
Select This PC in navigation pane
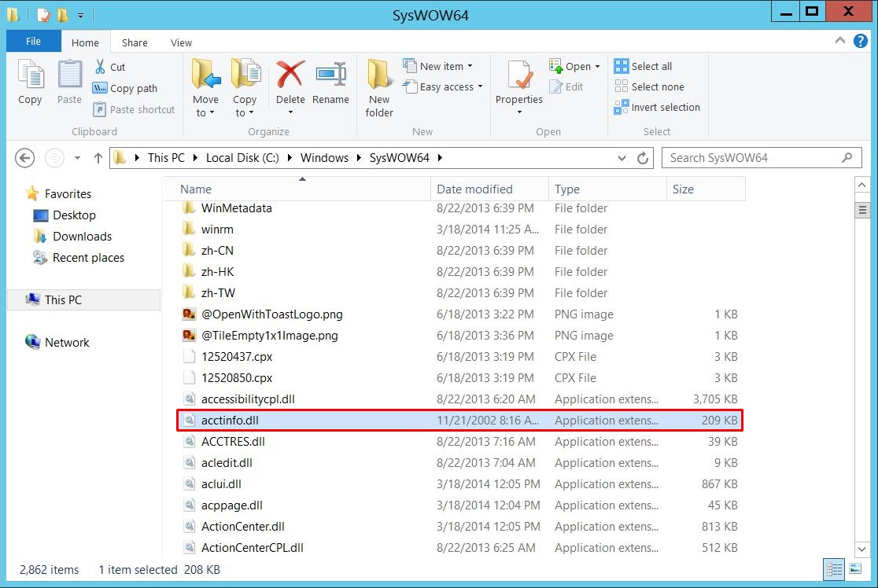click(x=83, y=300)
